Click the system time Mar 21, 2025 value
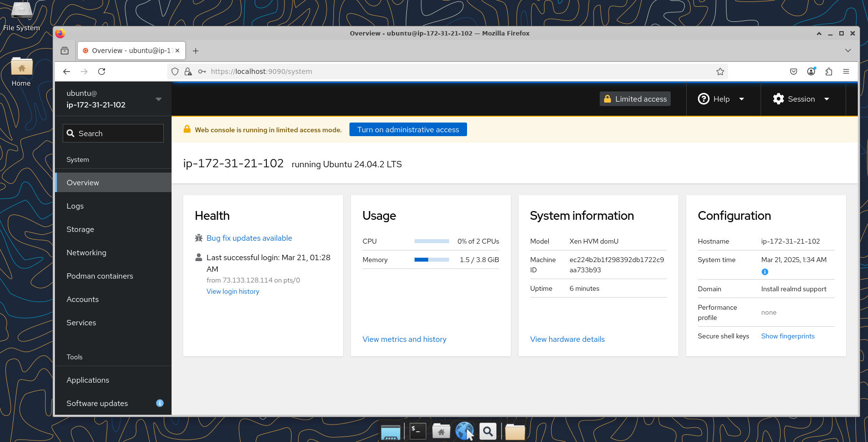This screenshot has height=442, width=868. pyautogui.click(x=794, y=260)
